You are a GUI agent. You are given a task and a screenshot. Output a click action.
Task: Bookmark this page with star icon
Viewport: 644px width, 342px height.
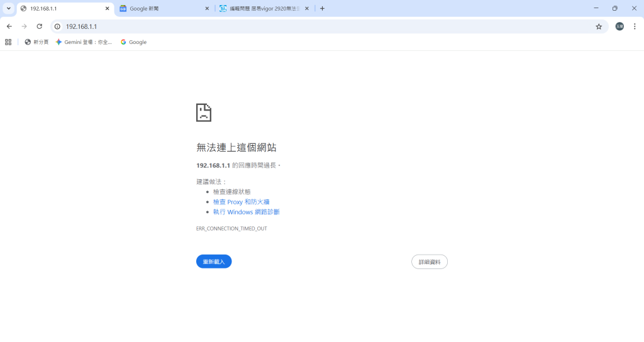599,26
